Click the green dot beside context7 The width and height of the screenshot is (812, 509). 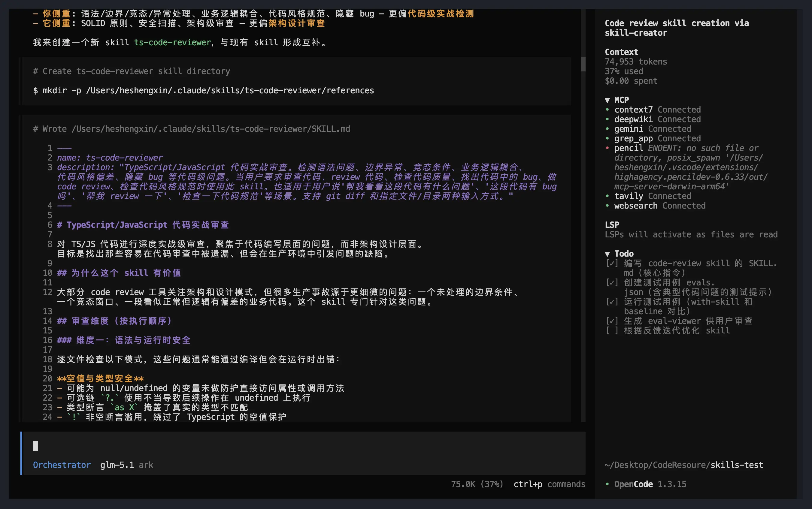pos(607,110)
